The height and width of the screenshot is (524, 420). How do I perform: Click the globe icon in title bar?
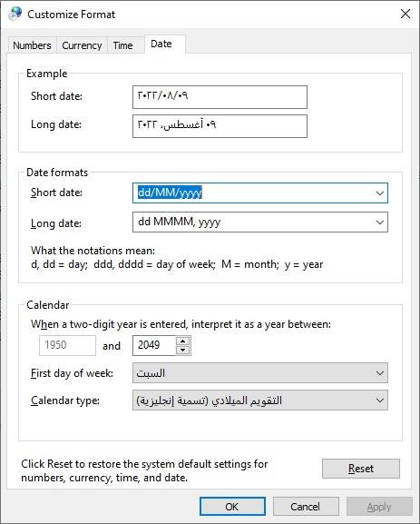point(15,14)
